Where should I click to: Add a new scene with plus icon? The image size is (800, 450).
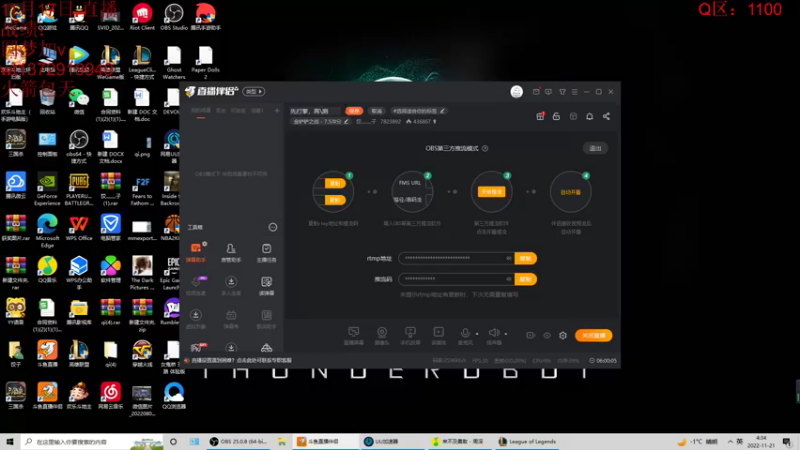pyautogui.click(x=277, y=110)
